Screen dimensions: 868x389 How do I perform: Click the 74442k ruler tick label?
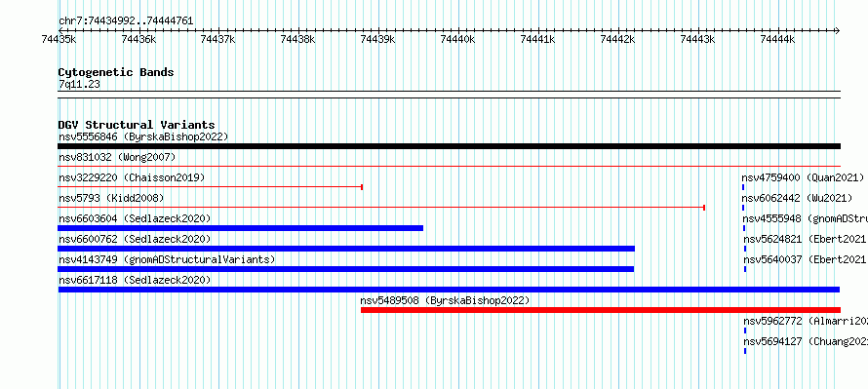(x=617, y=39)
